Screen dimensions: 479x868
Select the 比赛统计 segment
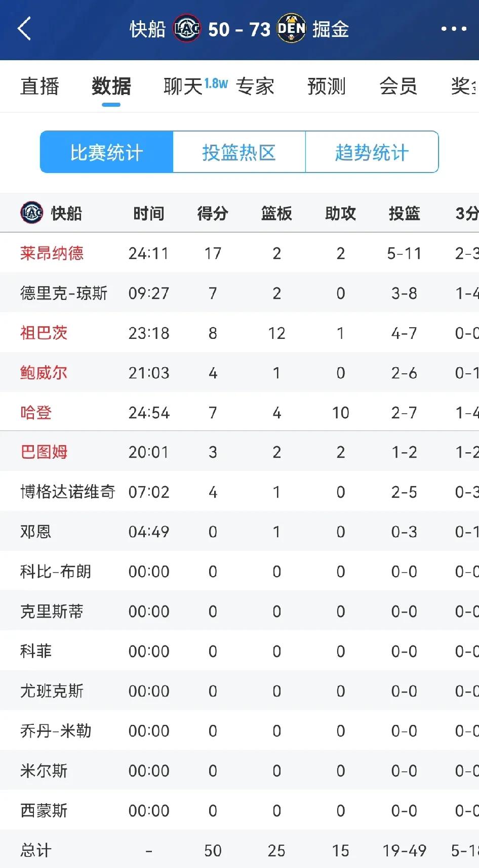point(107,152)
